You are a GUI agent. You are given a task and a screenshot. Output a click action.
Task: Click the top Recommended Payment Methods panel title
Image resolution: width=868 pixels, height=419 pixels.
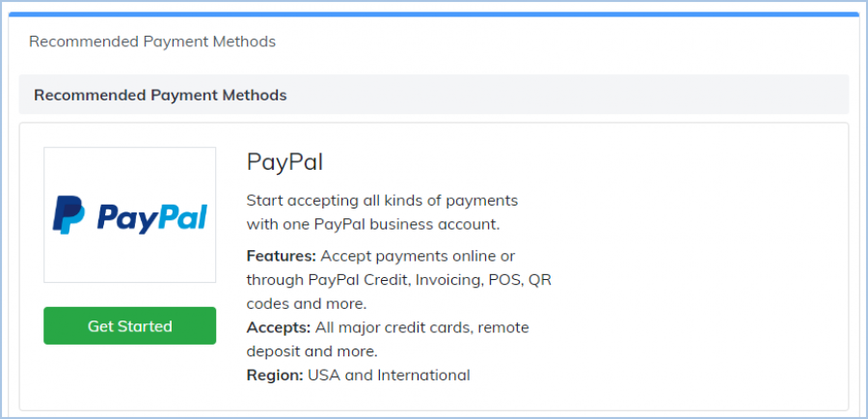[x=152, y=42]
